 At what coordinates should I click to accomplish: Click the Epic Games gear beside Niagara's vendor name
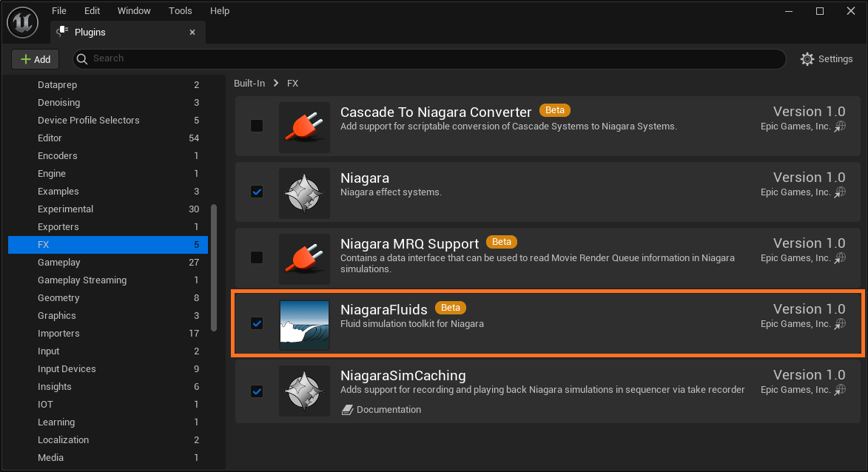pyautogui.click(x=840, y=192)
